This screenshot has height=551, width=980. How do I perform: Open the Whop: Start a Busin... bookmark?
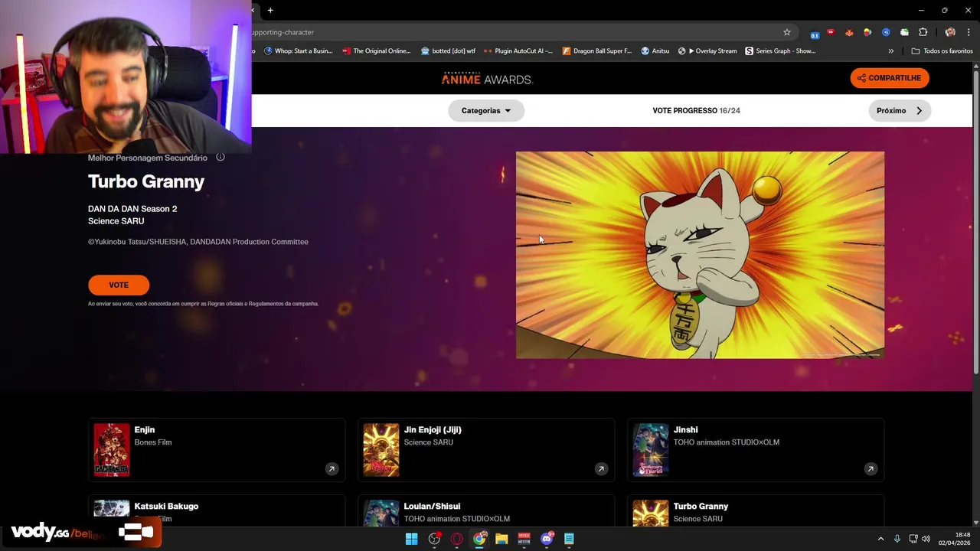(298, 51)
